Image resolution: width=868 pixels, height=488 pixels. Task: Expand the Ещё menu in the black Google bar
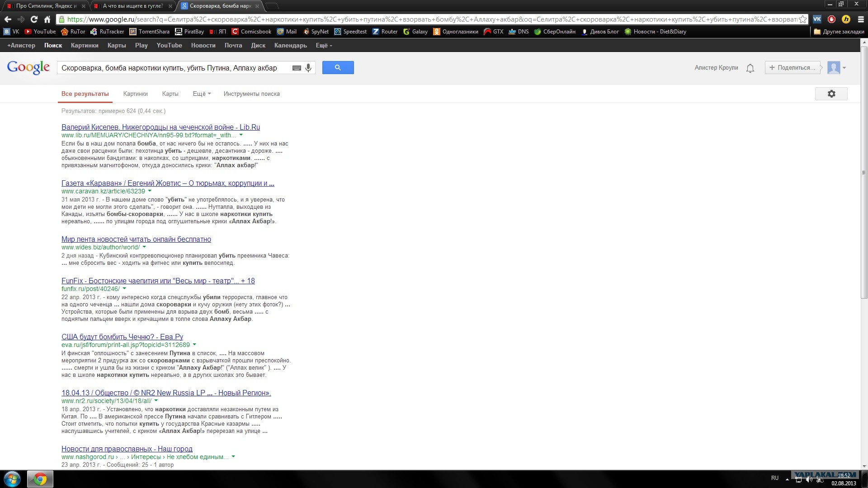click(x=324, y=46)
